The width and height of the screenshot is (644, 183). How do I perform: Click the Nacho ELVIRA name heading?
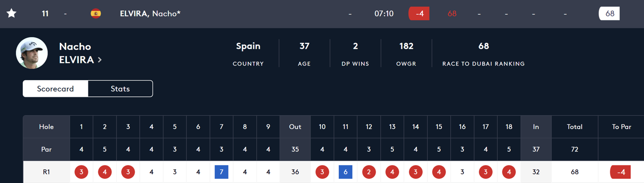click(76, 53)
